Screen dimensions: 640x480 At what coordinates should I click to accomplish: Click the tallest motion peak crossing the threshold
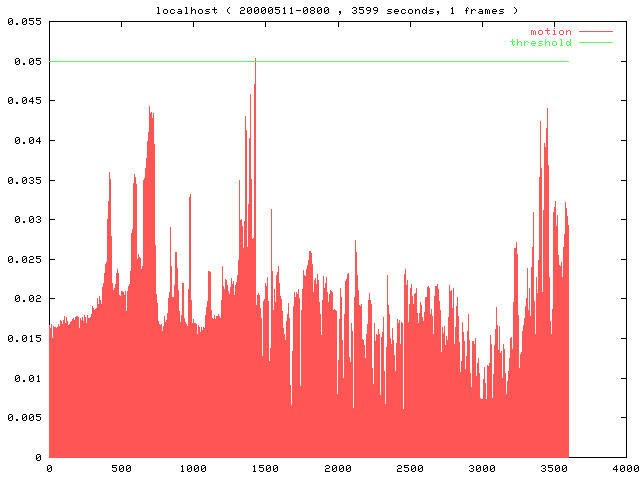coord(255,60)
